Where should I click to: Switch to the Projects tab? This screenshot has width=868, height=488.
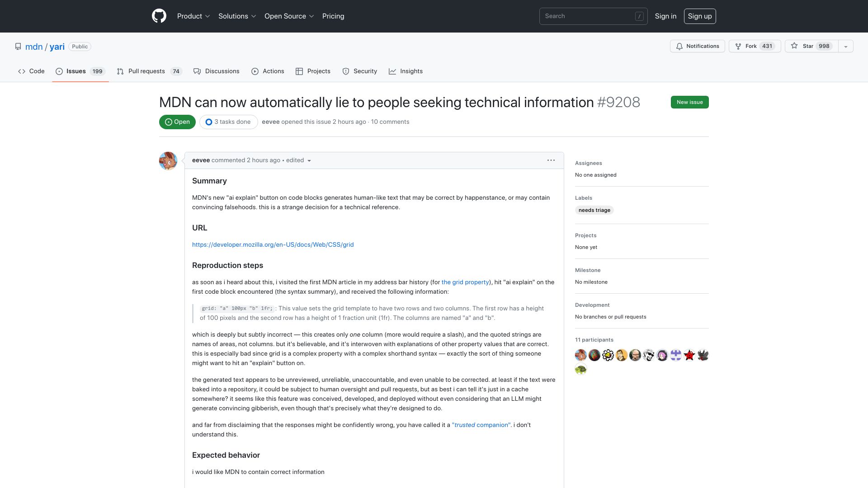coord(313,71)
